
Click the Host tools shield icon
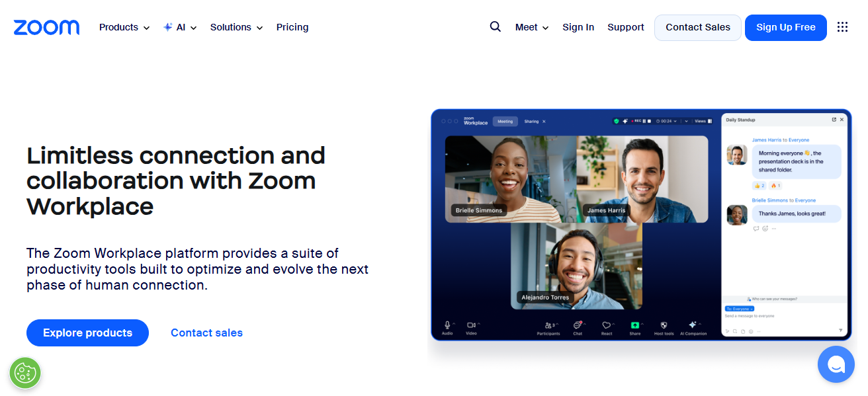click(x=664, y=325)
